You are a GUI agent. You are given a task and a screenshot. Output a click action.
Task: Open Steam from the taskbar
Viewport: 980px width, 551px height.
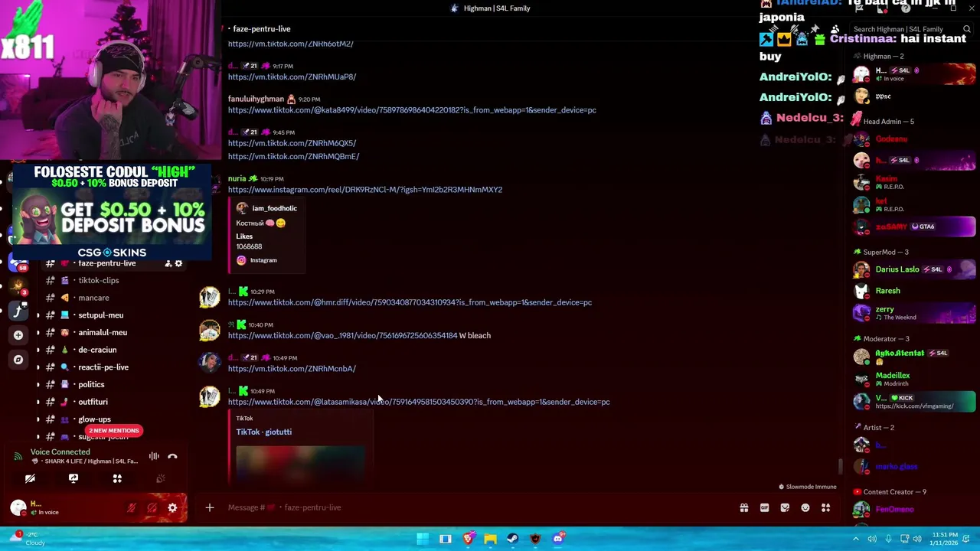[x=512, y=539]
